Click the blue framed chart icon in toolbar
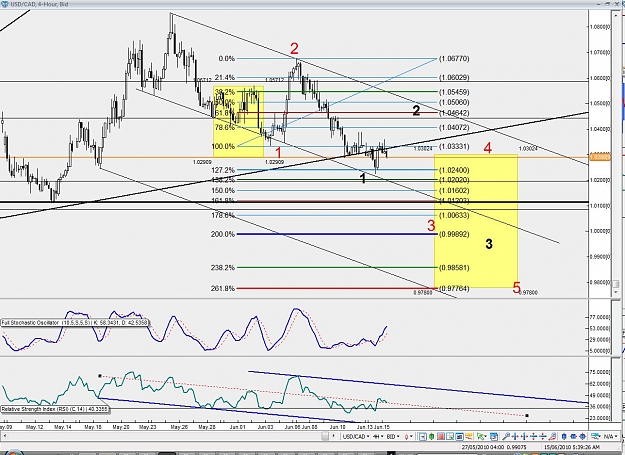This screenshot has width=625, height=455. click(459, 437)
